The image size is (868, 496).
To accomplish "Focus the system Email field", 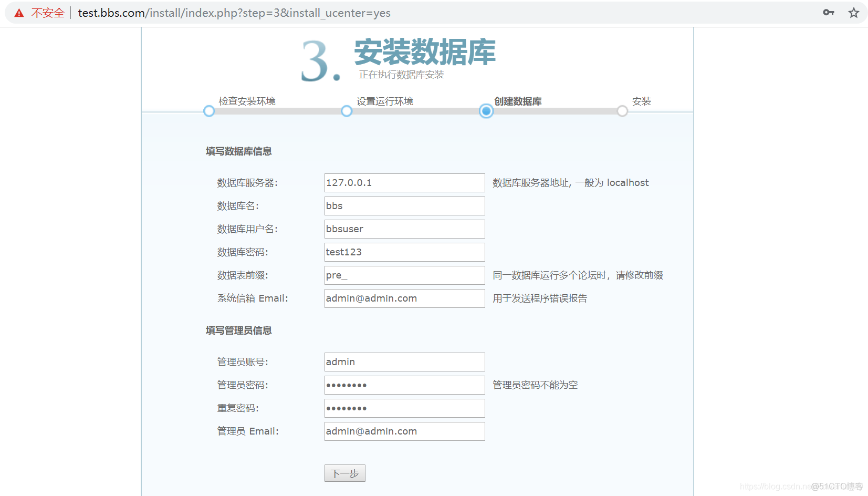I will (x=405, y=298).
